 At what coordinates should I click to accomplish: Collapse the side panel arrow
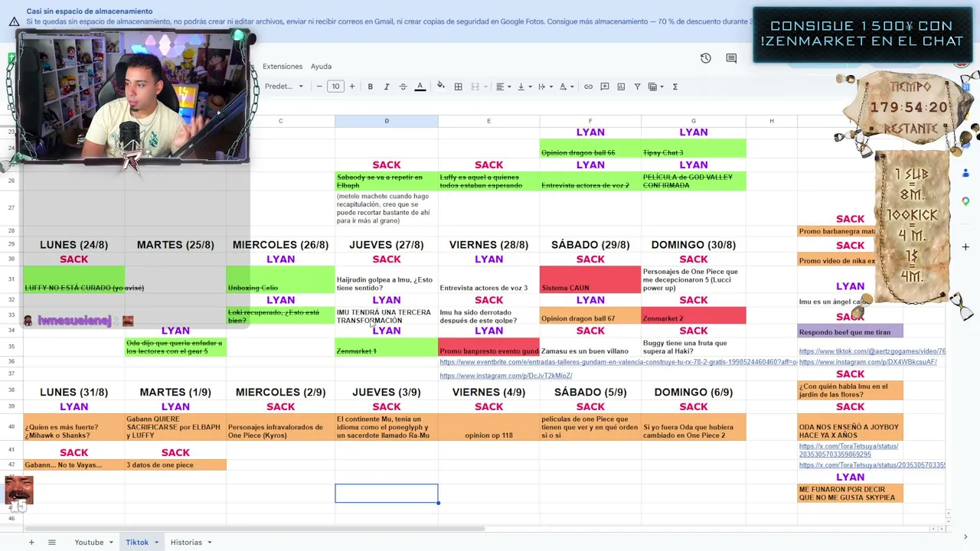coord(965,537)
